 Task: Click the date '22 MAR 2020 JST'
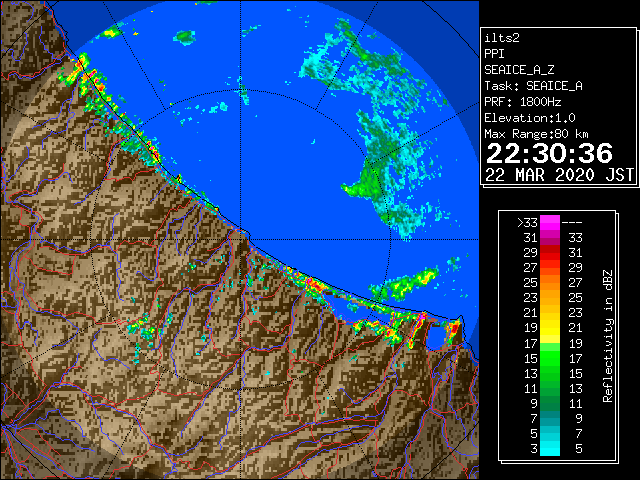pos(559,175)
